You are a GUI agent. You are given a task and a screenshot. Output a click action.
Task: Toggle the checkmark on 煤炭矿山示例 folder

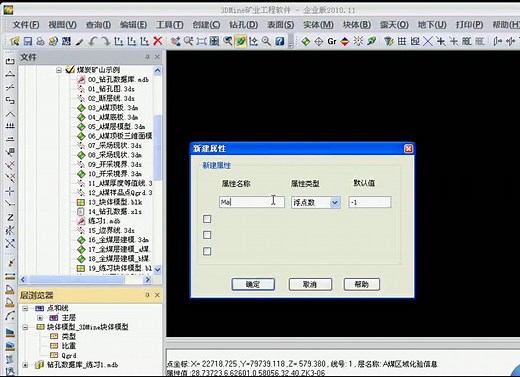tap(70, 70)
